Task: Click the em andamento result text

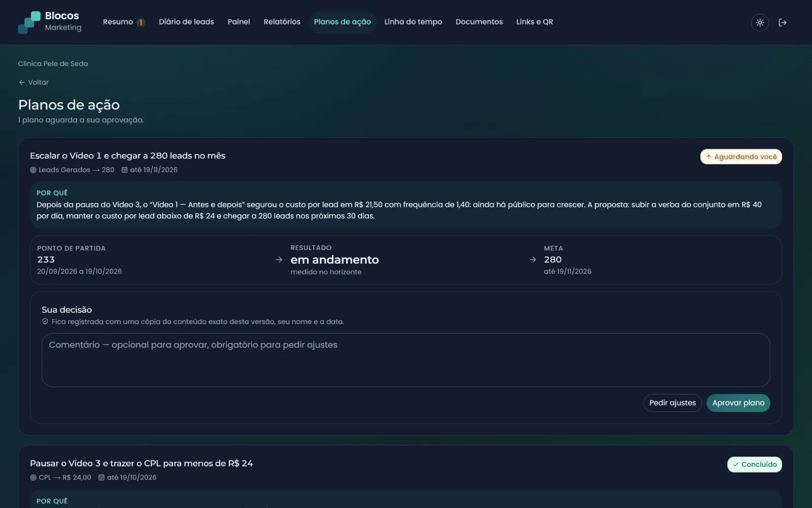Action: click(x=334, y=260)
